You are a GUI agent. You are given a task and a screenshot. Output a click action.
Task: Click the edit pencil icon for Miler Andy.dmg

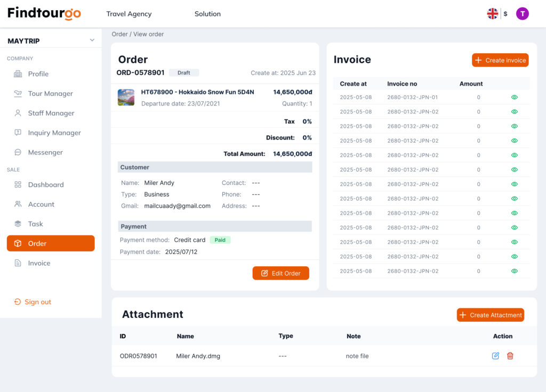[x=495, y=356]
